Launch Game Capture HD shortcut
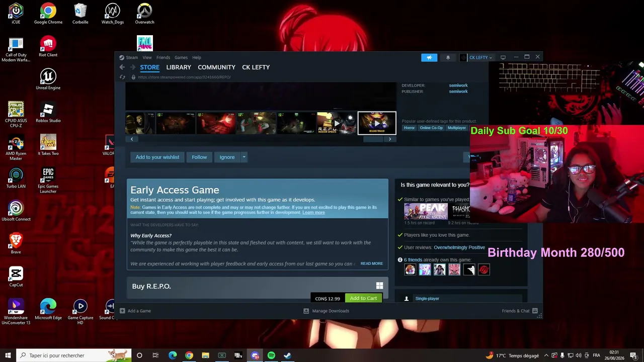The image size is (644, 362). 80,312
